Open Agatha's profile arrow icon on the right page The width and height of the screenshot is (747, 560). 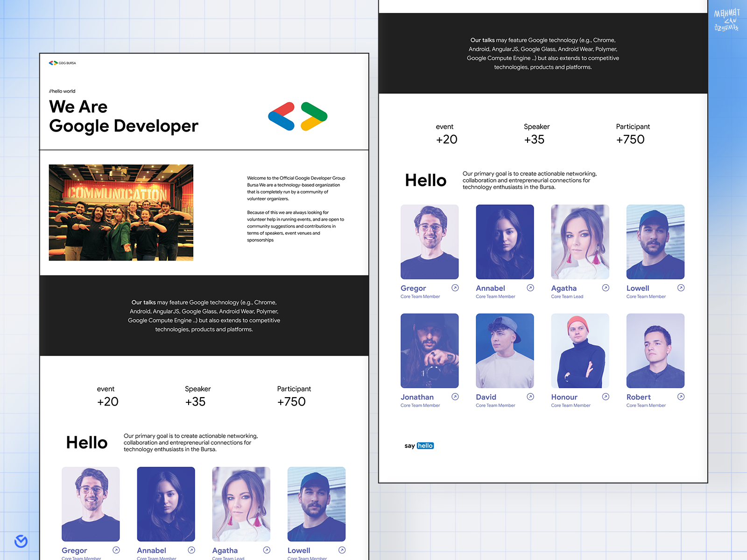606,288
